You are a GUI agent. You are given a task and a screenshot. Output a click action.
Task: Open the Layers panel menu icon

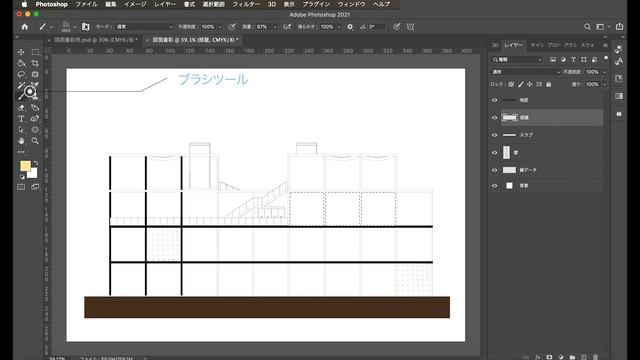click(605, 45)
